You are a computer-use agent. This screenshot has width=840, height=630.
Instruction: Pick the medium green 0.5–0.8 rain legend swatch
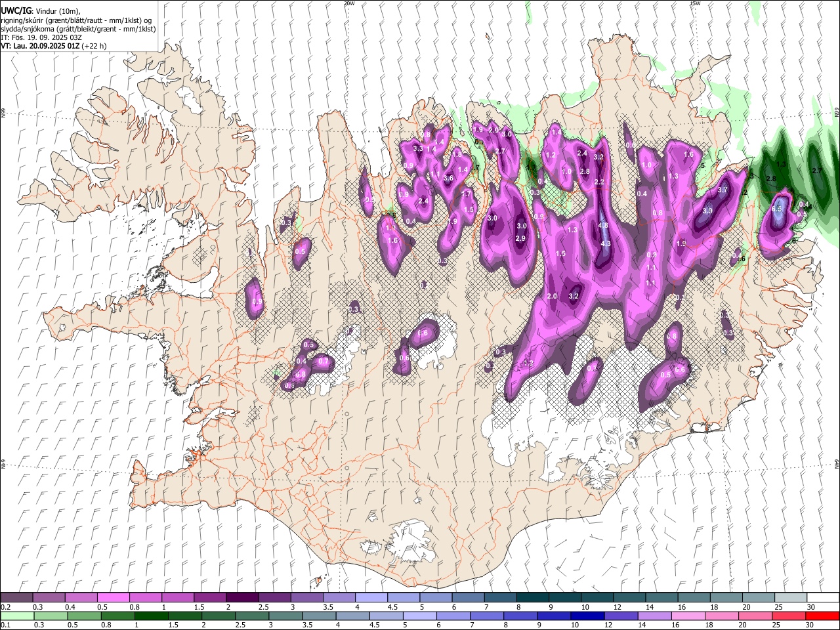point(118,616)
